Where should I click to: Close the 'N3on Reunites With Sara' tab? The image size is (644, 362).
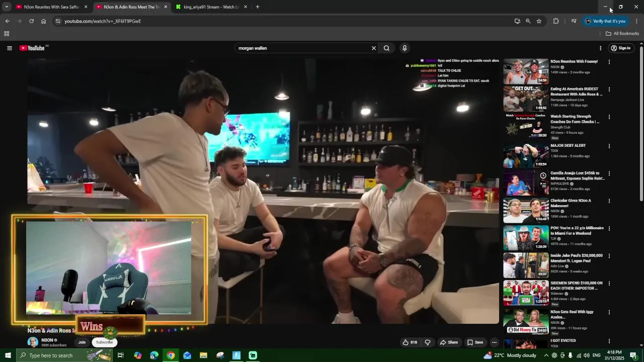86,7
